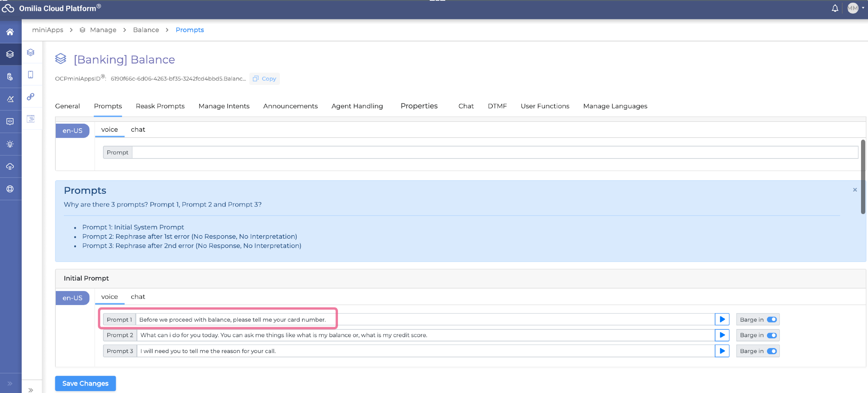
Task: Switch to the Reask Prompts tab
Action: click(x=160, y=106)
